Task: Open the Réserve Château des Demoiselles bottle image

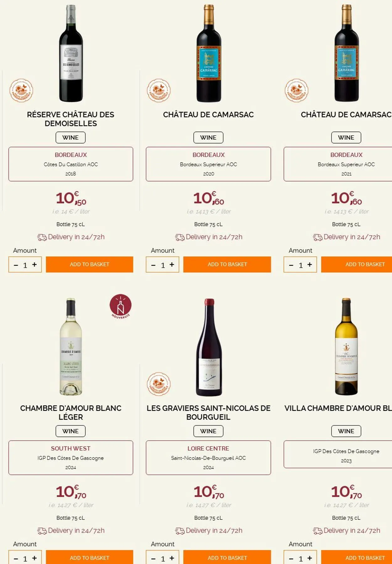Action: [71, 53]
